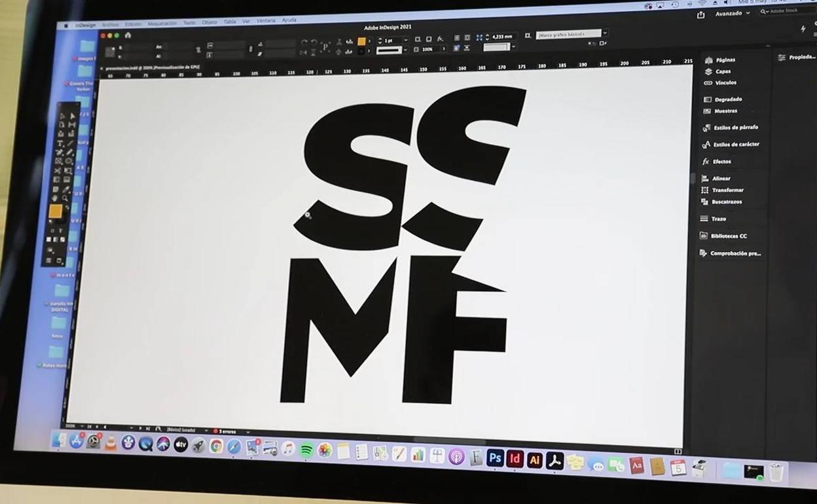The height and width of the screenshot is (504, 817).
Task: Open the Objeto menu
Action: point(209,22)
